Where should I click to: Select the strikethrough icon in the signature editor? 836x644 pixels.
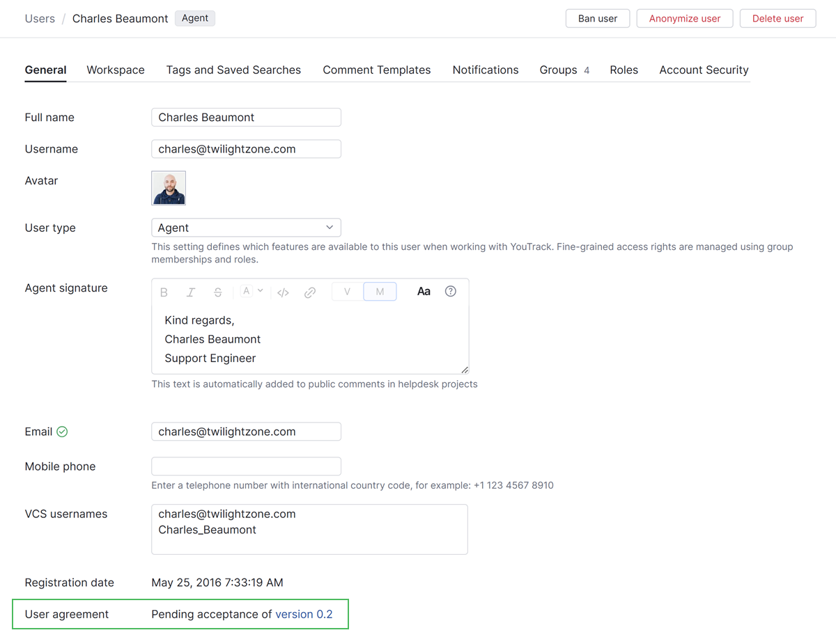point(218,292)
